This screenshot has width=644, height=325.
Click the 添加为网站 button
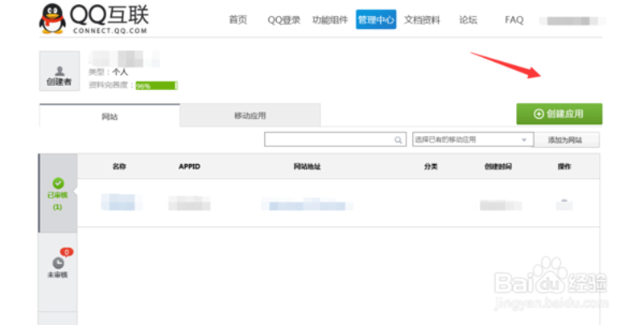[567, 140]
